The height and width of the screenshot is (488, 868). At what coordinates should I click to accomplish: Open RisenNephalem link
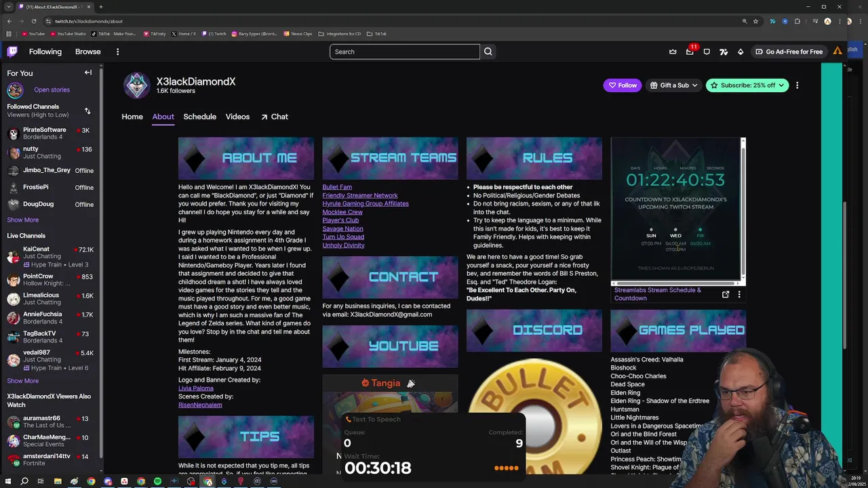pyautogui.click(x=200, y=405)
